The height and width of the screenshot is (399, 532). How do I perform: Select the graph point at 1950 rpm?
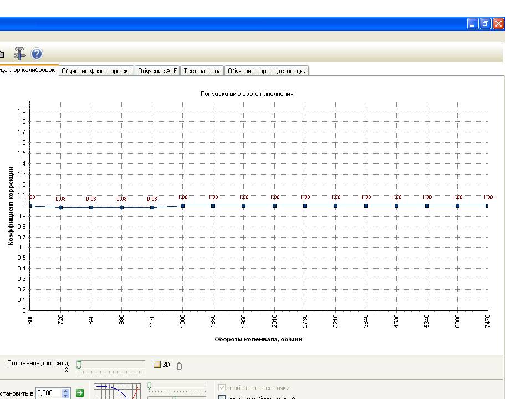pos(244,206)
